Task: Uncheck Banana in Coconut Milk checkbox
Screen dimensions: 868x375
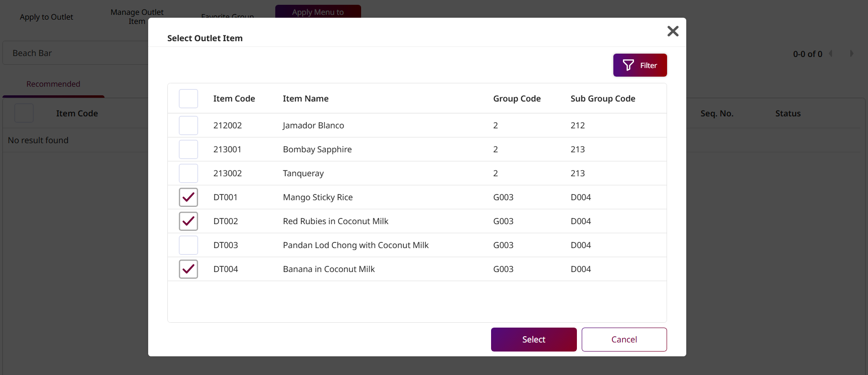Action: 188,269
